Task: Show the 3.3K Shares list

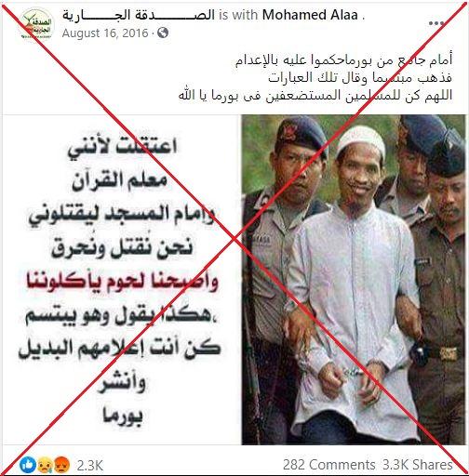Action: [x=418, y=465]
